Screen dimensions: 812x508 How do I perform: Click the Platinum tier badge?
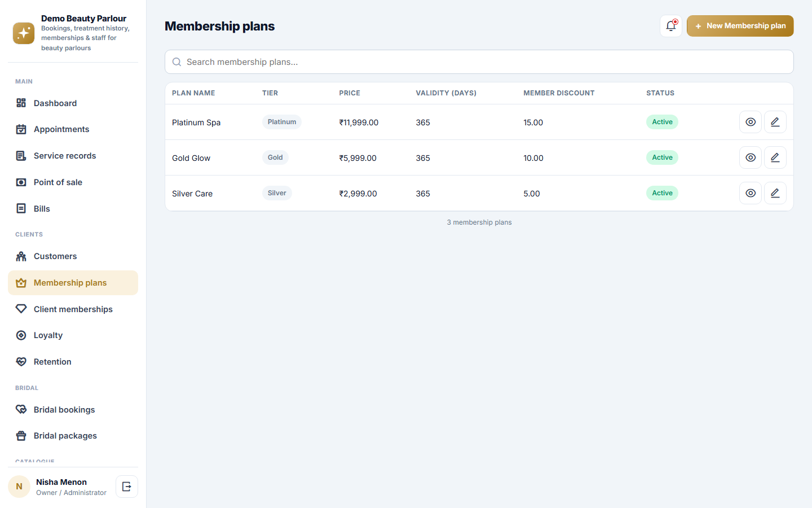282,122
